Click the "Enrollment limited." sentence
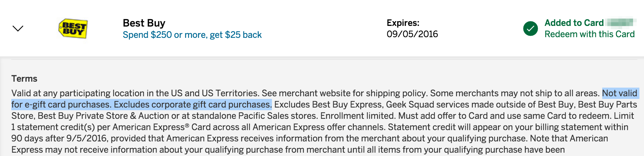The image size is (644, 156). click(x=358, y=116)
